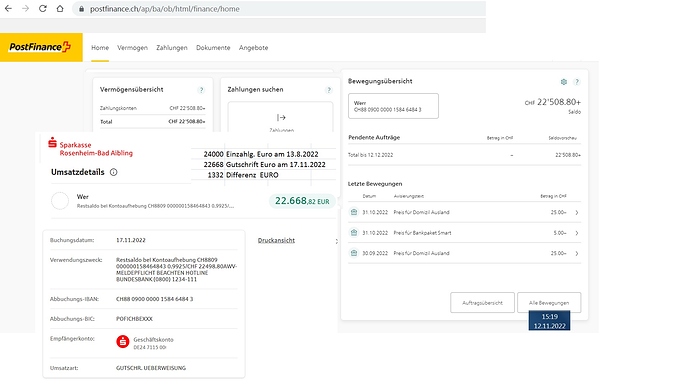Open the Dokumente menu
690x389 pixels.
click(213, 48)
